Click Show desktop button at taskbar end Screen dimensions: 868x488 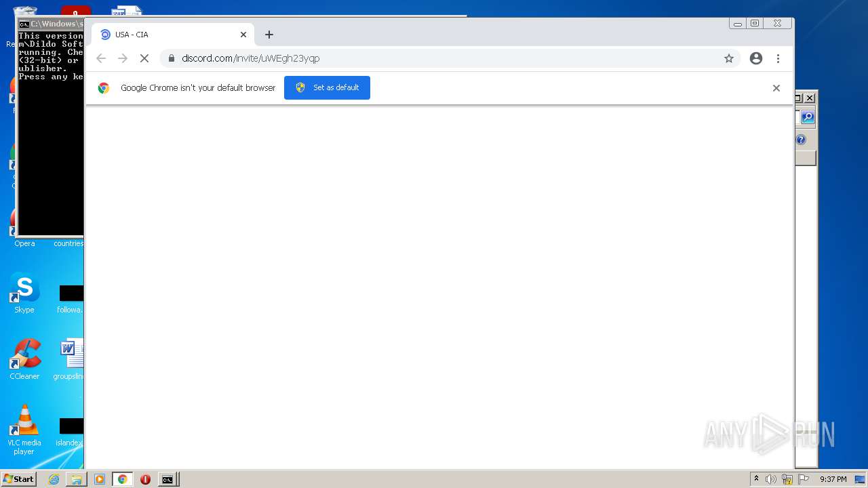tap(861, 479)
